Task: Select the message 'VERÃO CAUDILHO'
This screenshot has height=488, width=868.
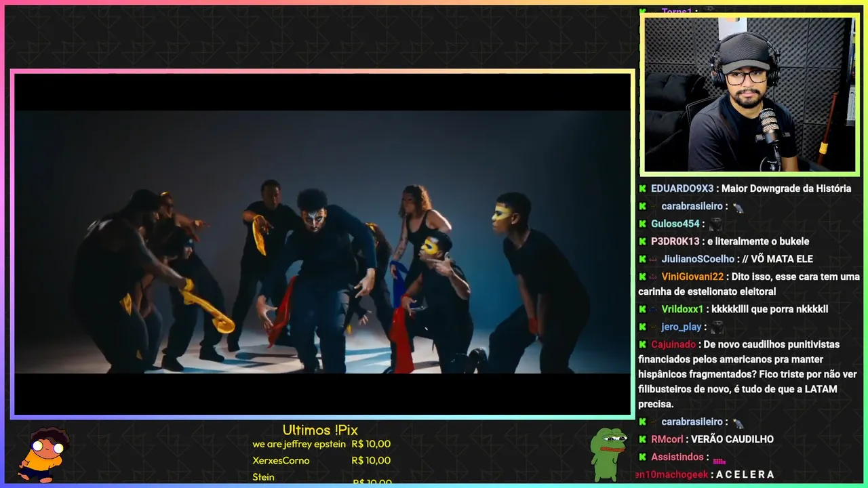Action: [x=732, y=439]
